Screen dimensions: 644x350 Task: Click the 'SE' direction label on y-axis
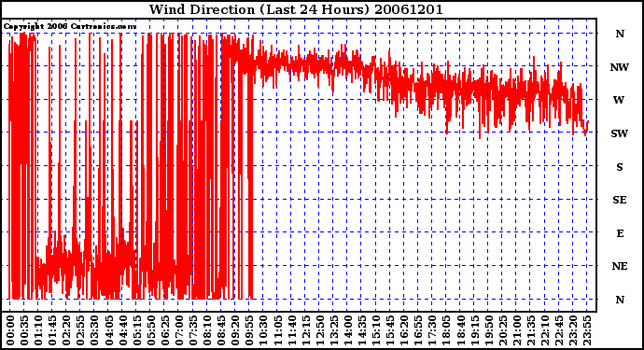point(620,200)
